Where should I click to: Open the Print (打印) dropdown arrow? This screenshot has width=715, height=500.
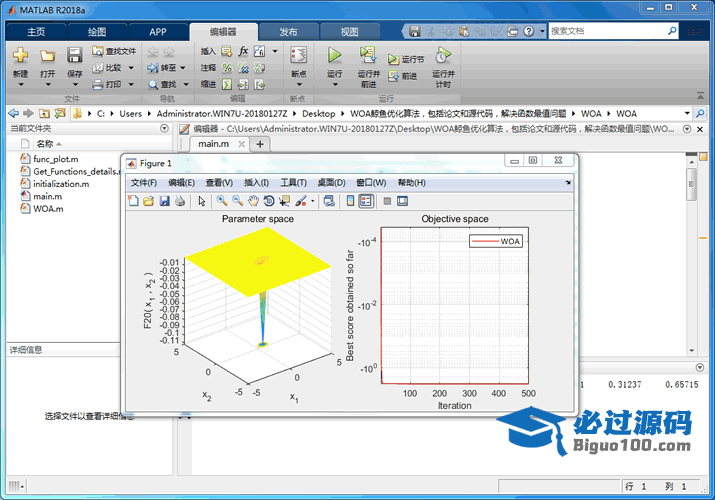coord(131,84)
